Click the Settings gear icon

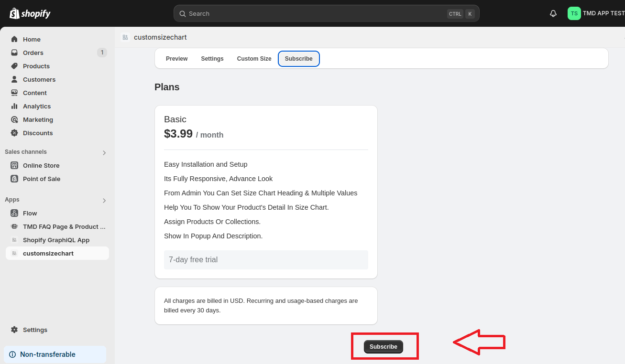(14, 330)
